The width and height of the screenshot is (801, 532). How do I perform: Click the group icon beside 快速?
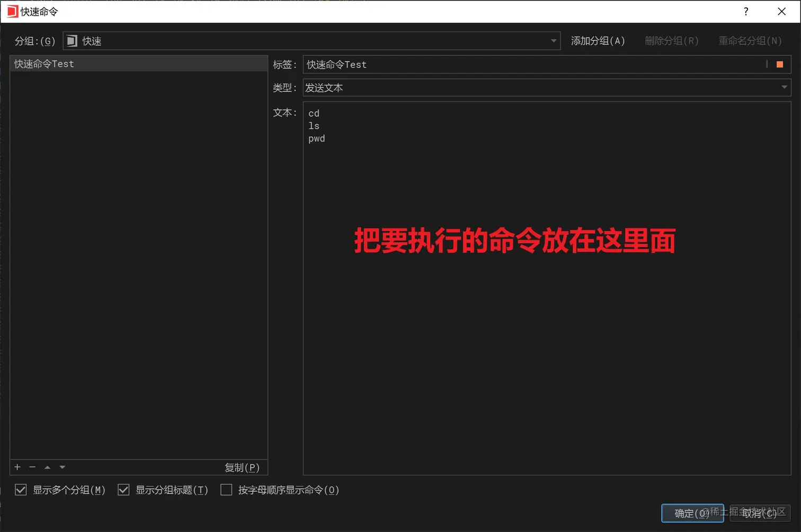(x=72, y=40)
